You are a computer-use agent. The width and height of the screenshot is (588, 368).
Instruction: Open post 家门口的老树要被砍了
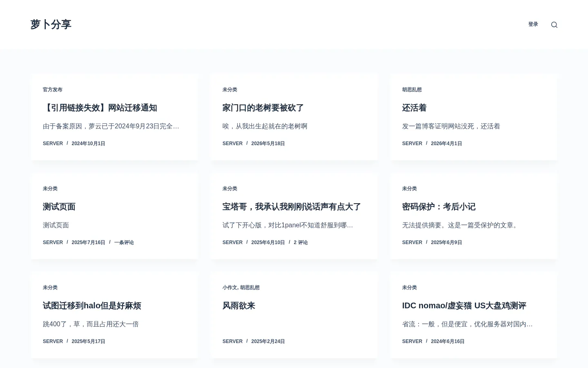(x=263, y=108)
